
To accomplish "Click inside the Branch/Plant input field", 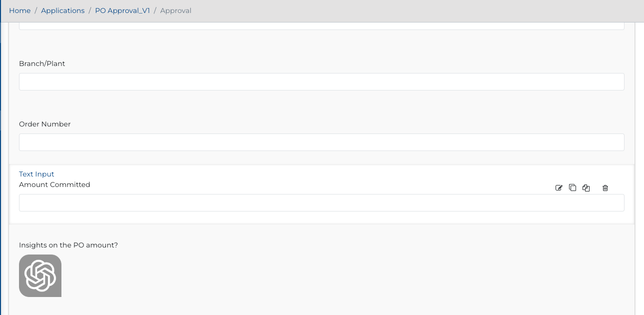I will 321,81.
